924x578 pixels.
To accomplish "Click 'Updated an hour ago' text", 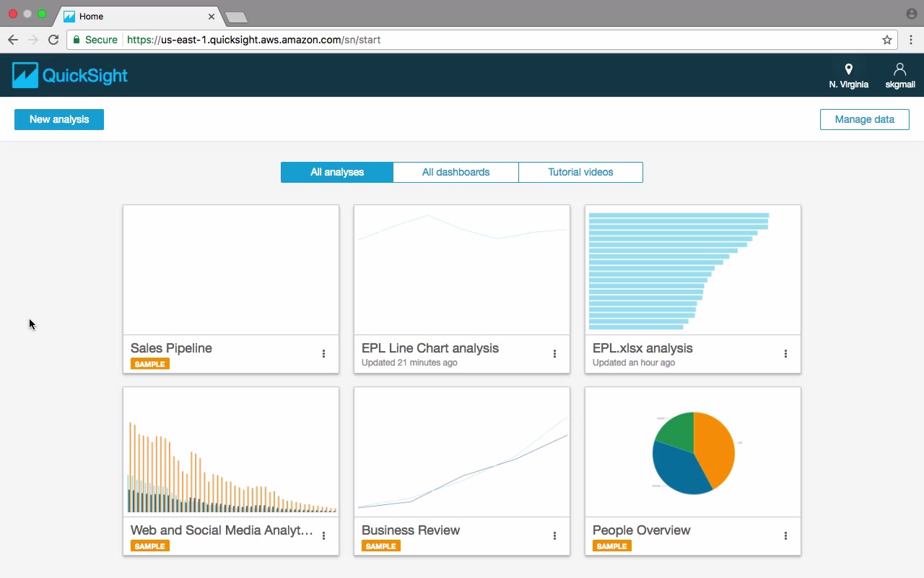I will [634, 363].
